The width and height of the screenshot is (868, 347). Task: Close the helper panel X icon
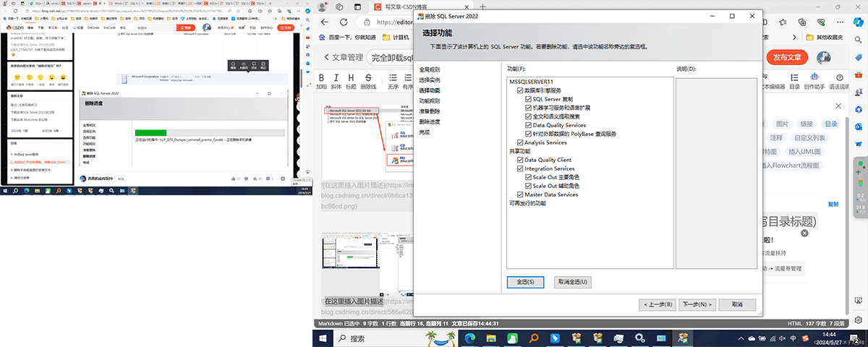coord(838,106)
